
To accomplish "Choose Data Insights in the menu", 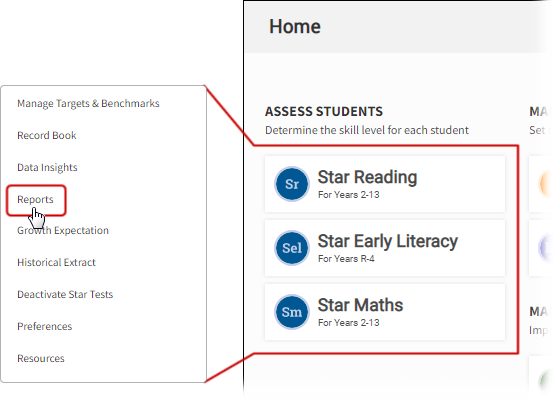I will (x=47, y=168).
